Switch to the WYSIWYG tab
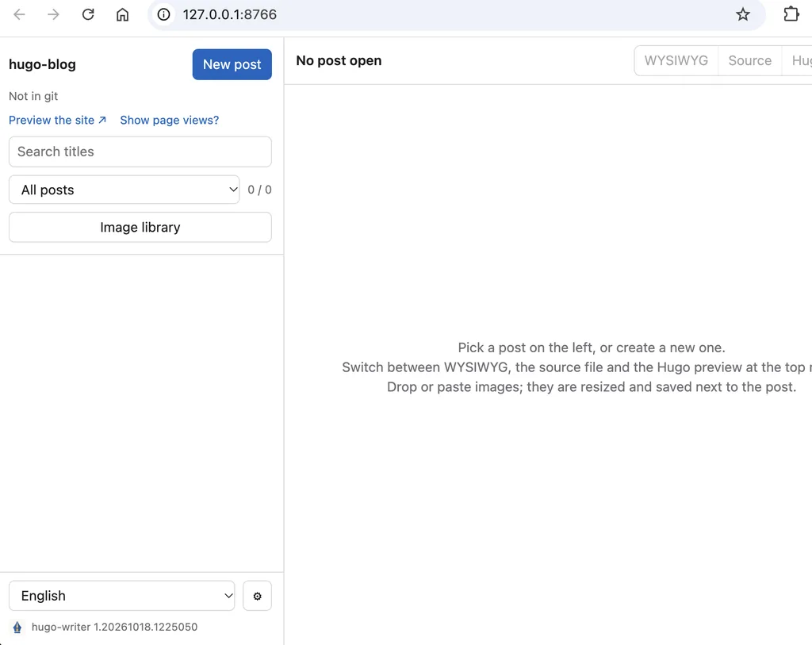The height and width of the screenshot is (645, 812). (x=676, y=60)
